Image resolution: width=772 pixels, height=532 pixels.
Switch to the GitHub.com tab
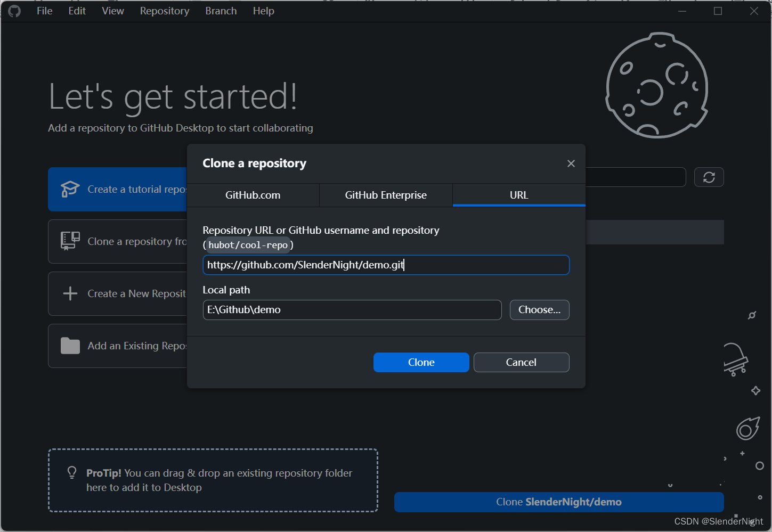pos(253,195)
